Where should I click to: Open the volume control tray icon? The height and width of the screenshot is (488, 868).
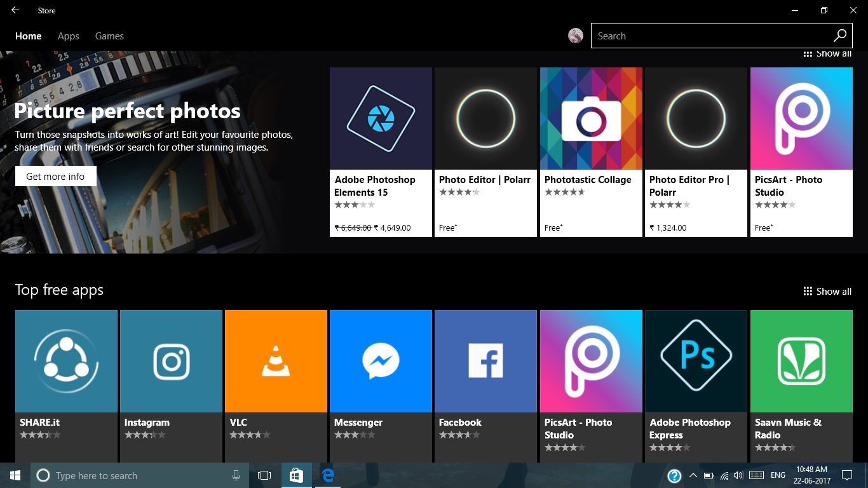pyautogui.click(x=738, y=475)
